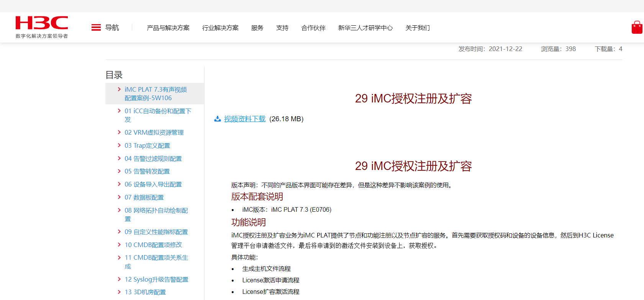Open 01 iCC自动备份和配置下发 chapter

coord(158,115)
